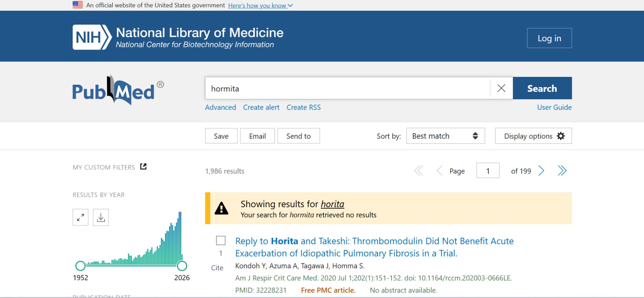Open the Send to menu

299,136
